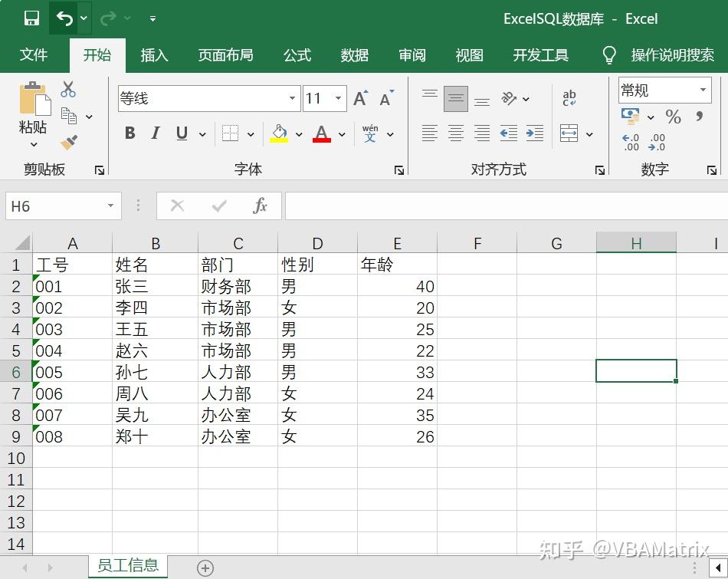Open the borders dropdown arrow
The height and width of the screenshot is (579, 728).
pos(251,134)
